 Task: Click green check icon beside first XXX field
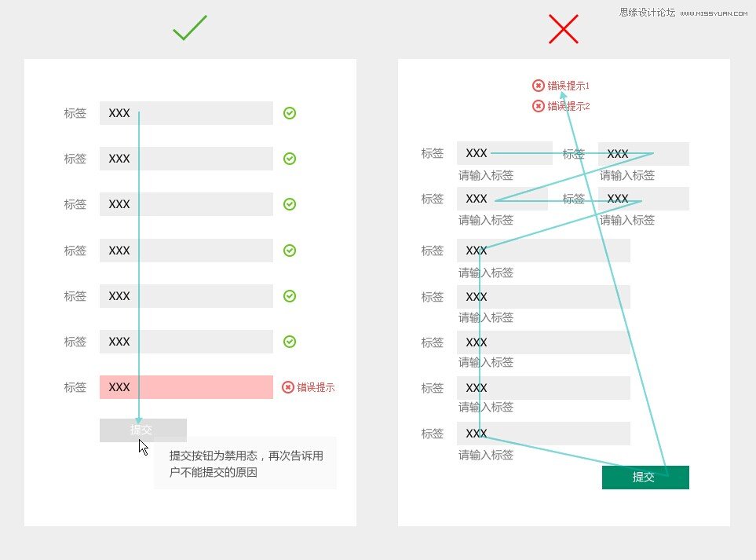click(290, 112)
